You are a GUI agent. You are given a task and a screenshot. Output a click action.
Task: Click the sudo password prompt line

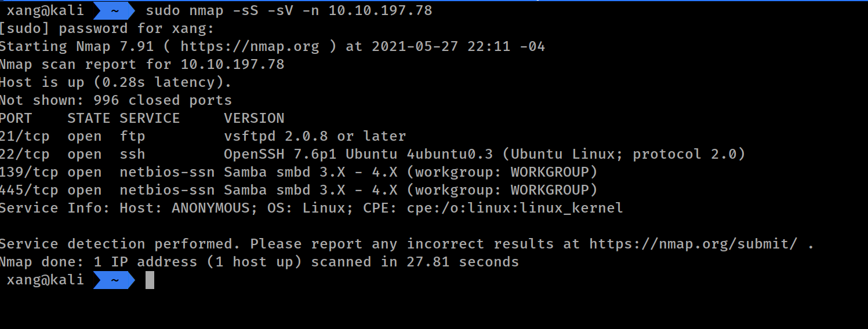(107, 28)
